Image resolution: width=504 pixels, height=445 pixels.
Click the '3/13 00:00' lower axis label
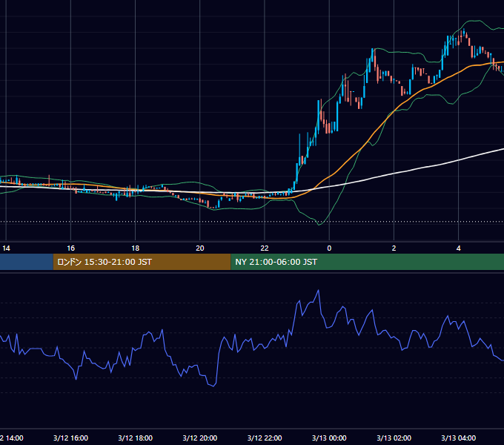(329, 438)
